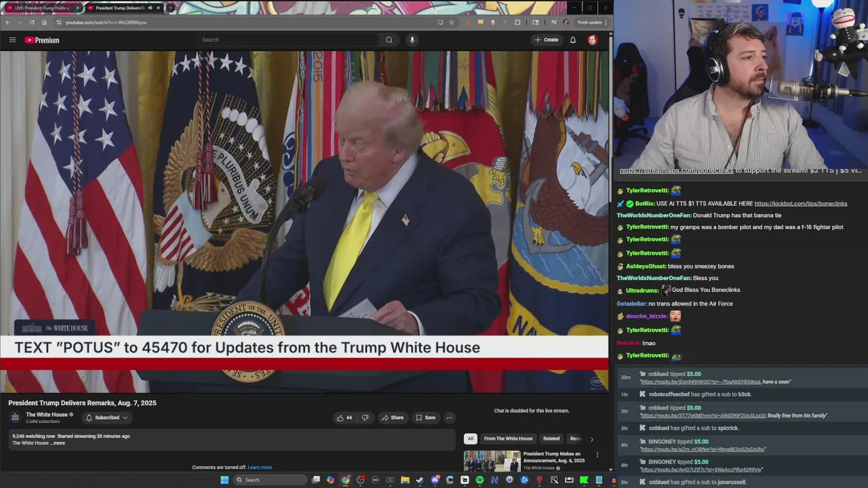Click the Windows taskbar search box
The width and height of the screenshot is (868, 488).
(271, 480)
